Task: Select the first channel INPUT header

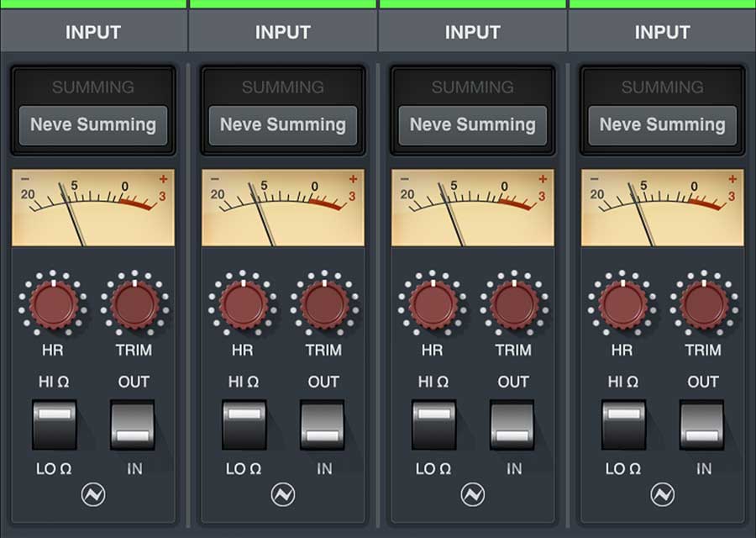Action: tap(93, 31)
